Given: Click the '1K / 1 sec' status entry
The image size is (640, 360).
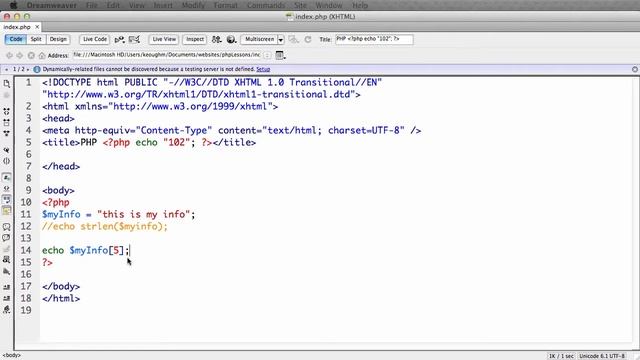Looking at the screenshot, I should [x=561, y=356].
